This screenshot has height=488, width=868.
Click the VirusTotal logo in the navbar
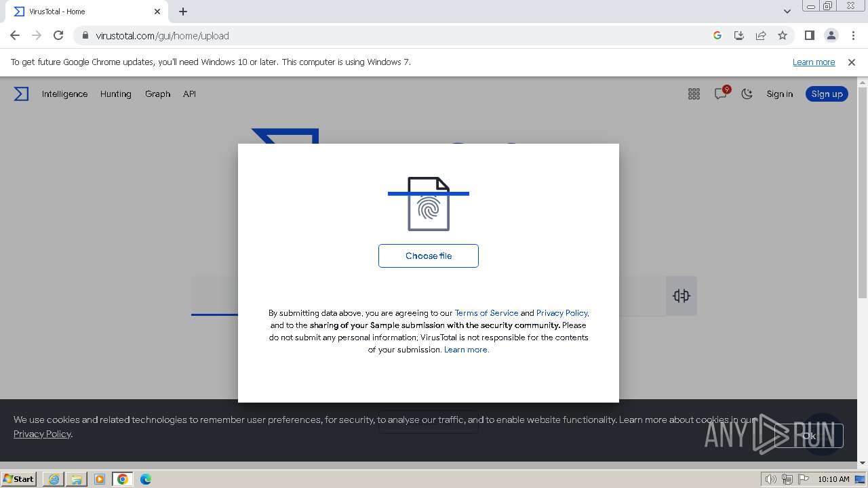tap(21, 94)
